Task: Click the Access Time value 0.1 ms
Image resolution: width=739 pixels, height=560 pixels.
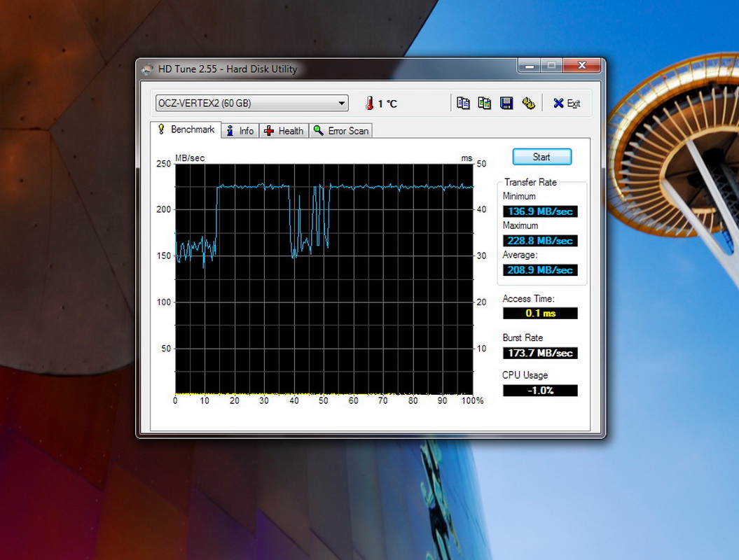Action: pyautogui.click(x=540, y=313)
